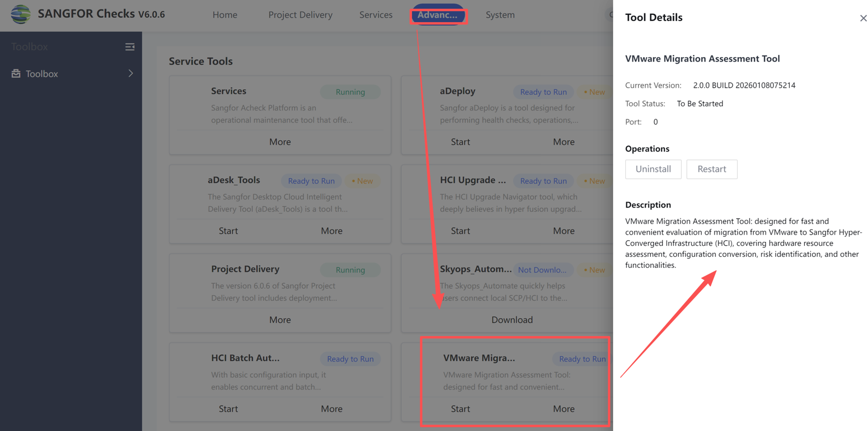The image size is (868, 431).
Task: Click the Ready to Run badge on HCI Batch
Action: coord(350,359)
